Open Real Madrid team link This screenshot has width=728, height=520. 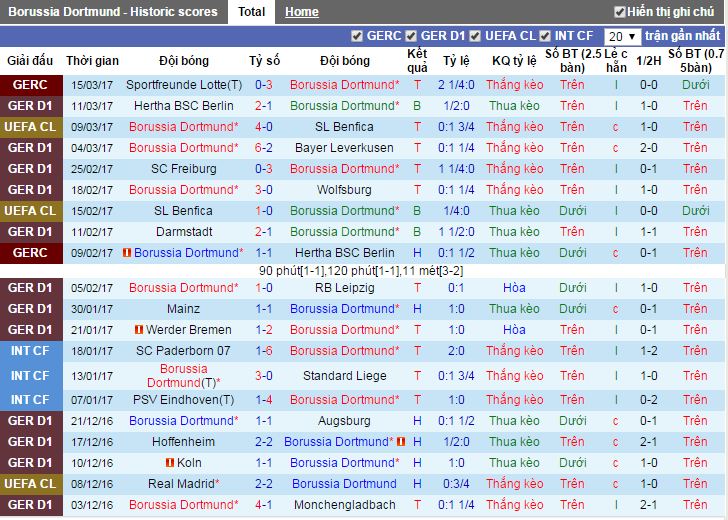[184, 484]
